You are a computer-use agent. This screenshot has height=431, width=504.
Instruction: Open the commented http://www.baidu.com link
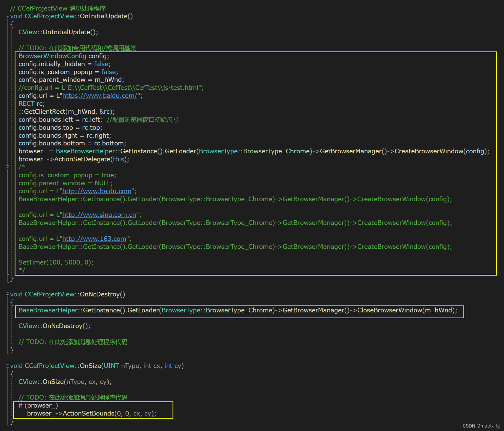click(x=97, y=191)
